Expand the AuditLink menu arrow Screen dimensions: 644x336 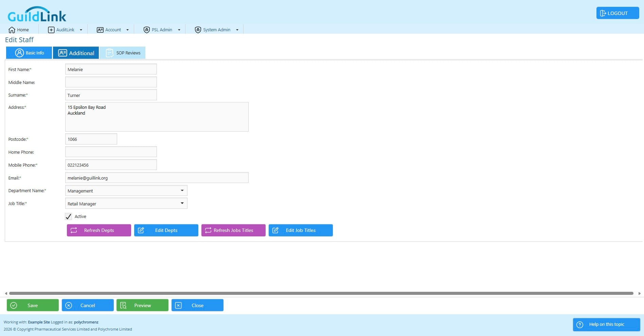81,30
